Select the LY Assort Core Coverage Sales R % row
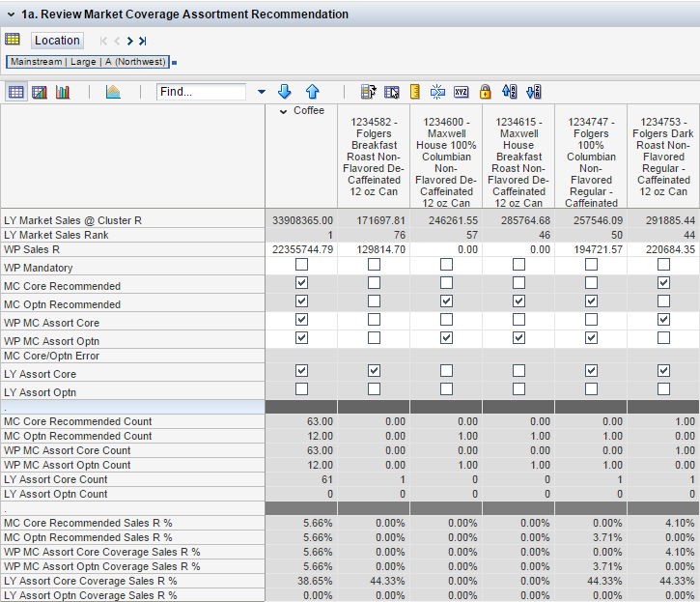This screenshot has height=602, width=700. [132, 581]
